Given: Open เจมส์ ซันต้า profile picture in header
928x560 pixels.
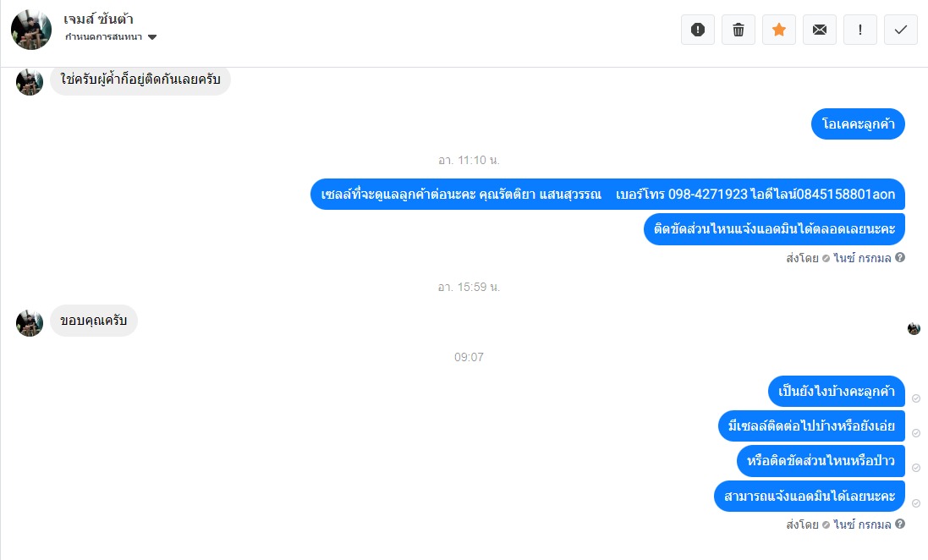Looking at the screenshot, I should [x=31, y=30].
